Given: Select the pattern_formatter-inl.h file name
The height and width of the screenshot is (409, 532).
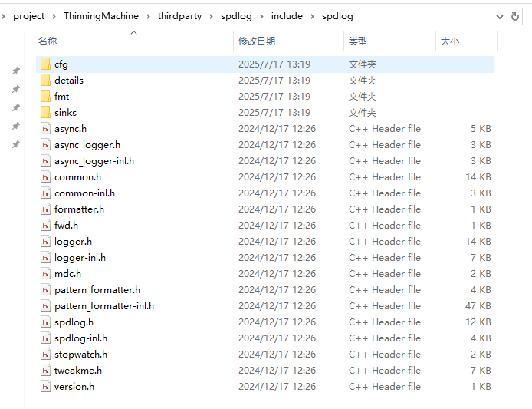Looking at the screenshot, I should coord(104,306).
